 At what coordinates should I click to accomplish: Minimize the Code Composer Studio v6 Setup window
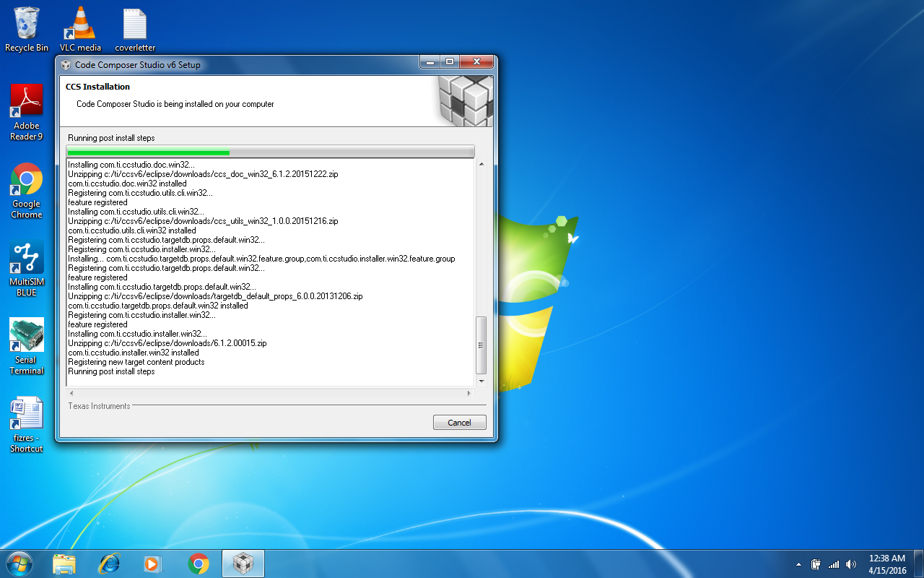click(x=430, y=62)
